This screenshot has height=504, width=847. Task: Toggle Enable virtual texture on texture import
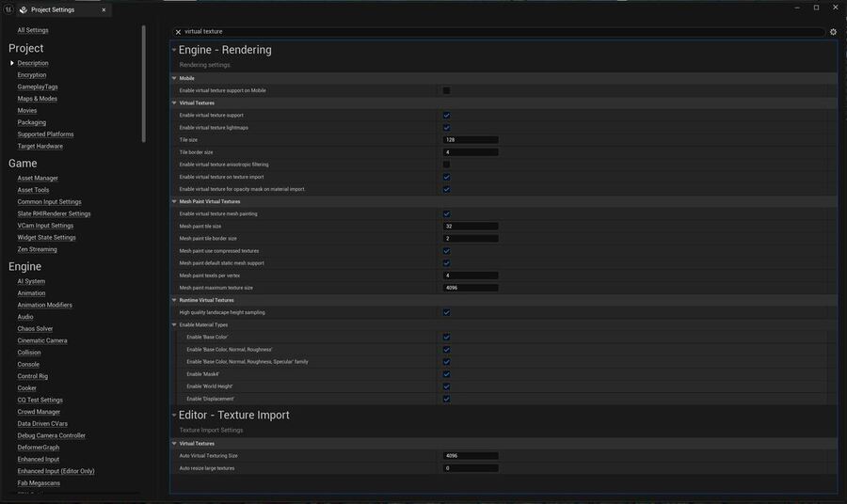[x=446, y=177]
